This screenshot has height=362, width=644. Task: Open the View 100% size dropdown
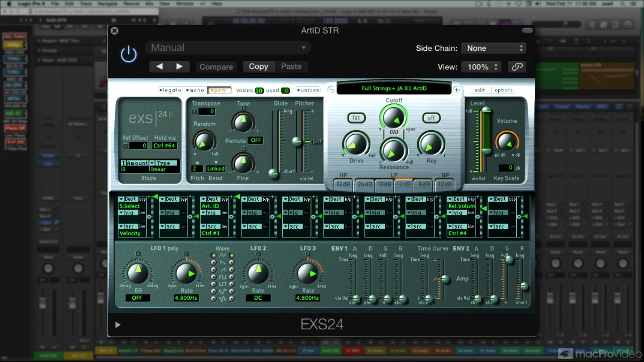(x=481, y=67)
